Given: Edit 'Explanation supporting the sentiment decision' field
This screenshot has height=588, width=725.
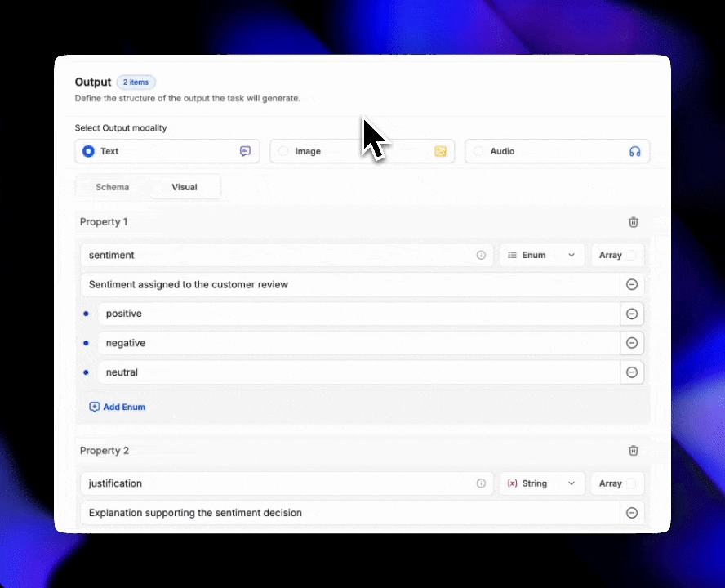Looking at the screenshot, I should point(350,513).
